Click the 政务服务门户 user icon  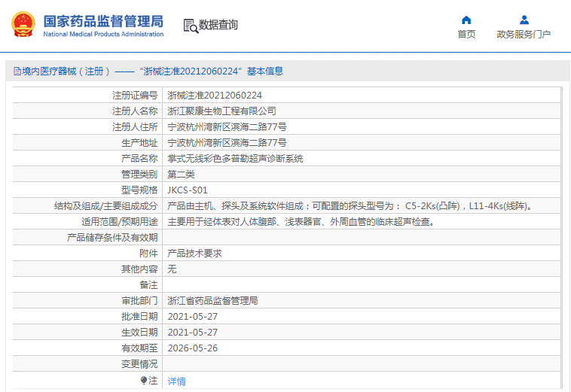point(524,20)
